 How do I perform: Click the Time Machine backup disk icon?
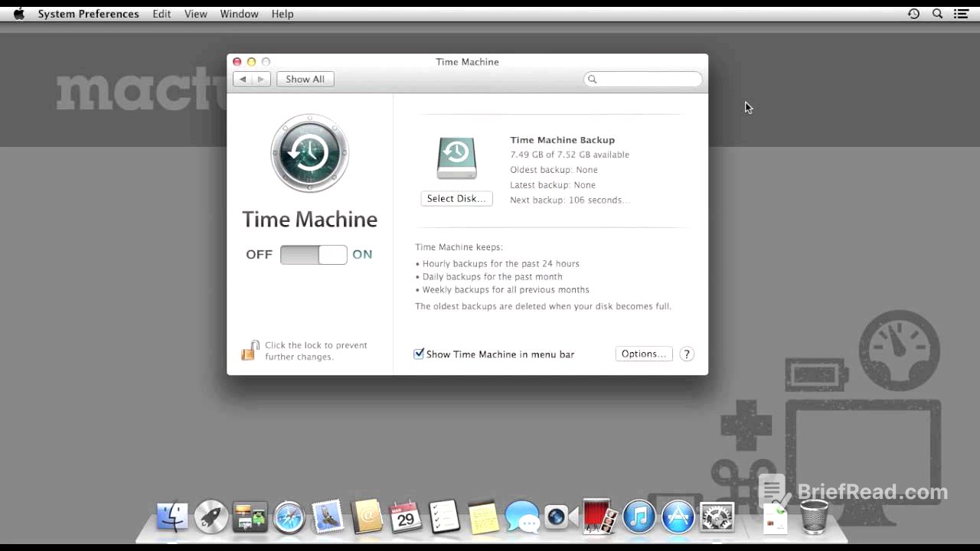coord(456,157)
